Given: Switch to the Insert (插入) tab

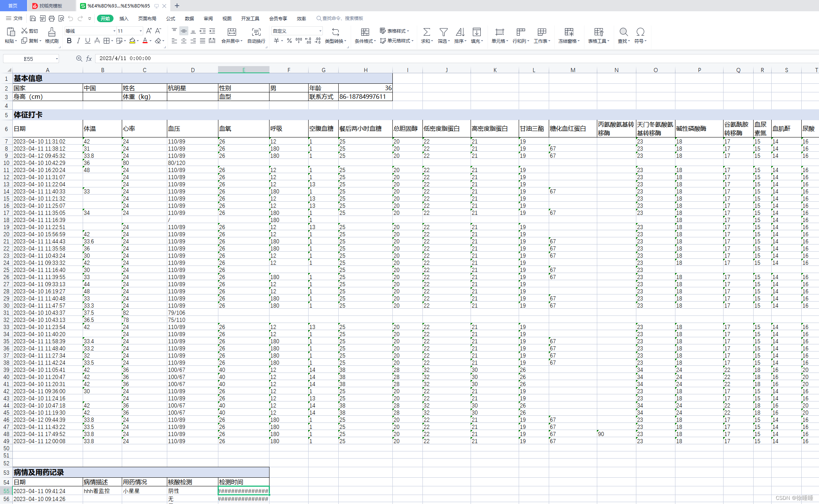Looking at the screenshot, I should click(124, 18).
